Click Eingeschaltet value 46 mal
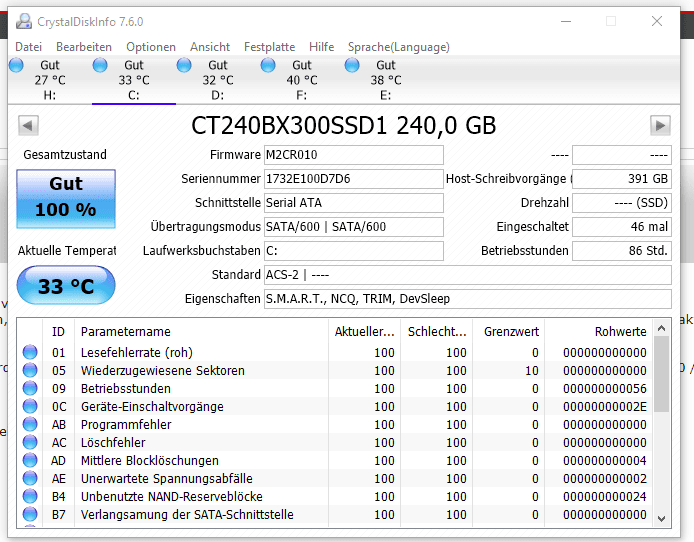The height and width of the screenshot is (542, 694). click(622, 227)
